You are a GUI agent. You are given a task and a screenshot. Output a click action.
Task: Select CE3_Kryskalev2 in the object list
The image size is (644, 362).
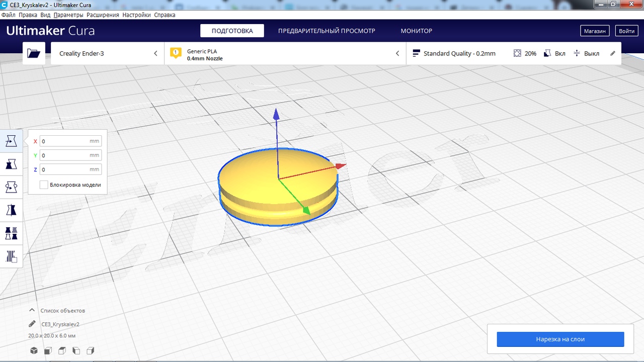point(60,324)
